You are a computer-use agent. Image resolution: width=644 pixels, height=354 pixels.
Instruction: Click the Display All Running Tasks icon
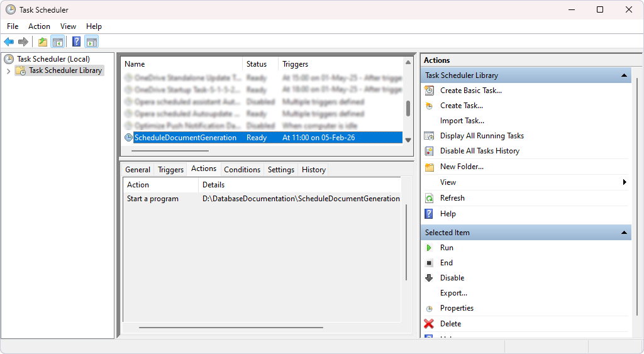tap(429, 136)
